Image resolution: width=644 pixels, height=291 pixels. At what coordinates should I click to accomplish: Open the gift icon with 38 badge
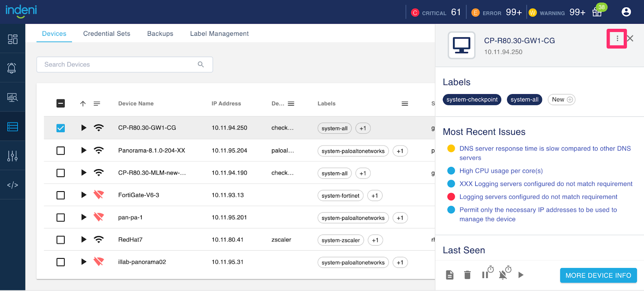tap(597, 12)
